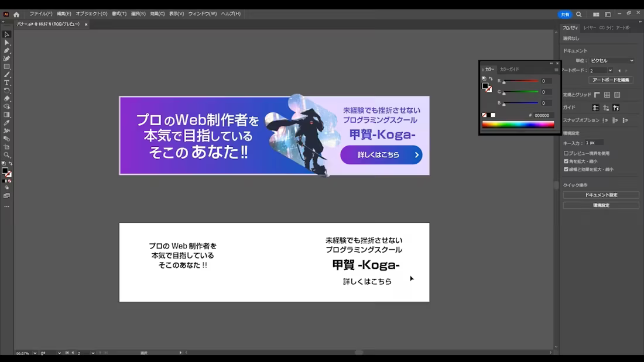Cycle the カラー tab panel display size
644x362 pixels.
[x=483, y=70]
